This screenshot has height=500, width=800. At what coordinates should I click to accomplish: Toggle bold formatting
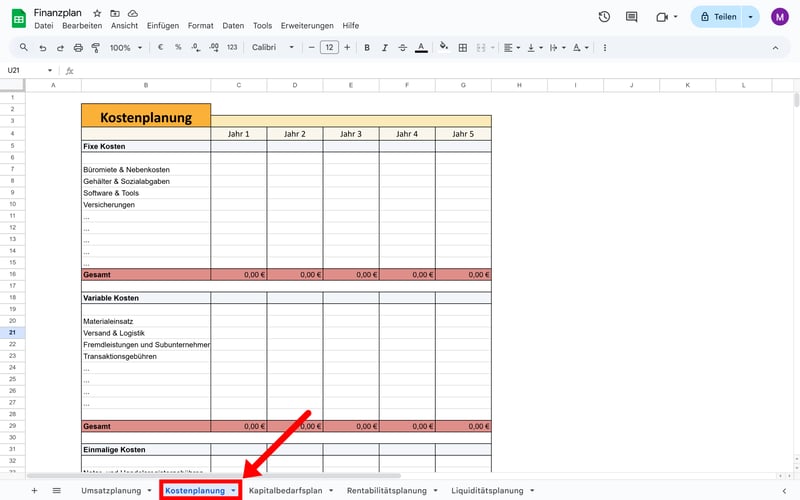(367, 47)
